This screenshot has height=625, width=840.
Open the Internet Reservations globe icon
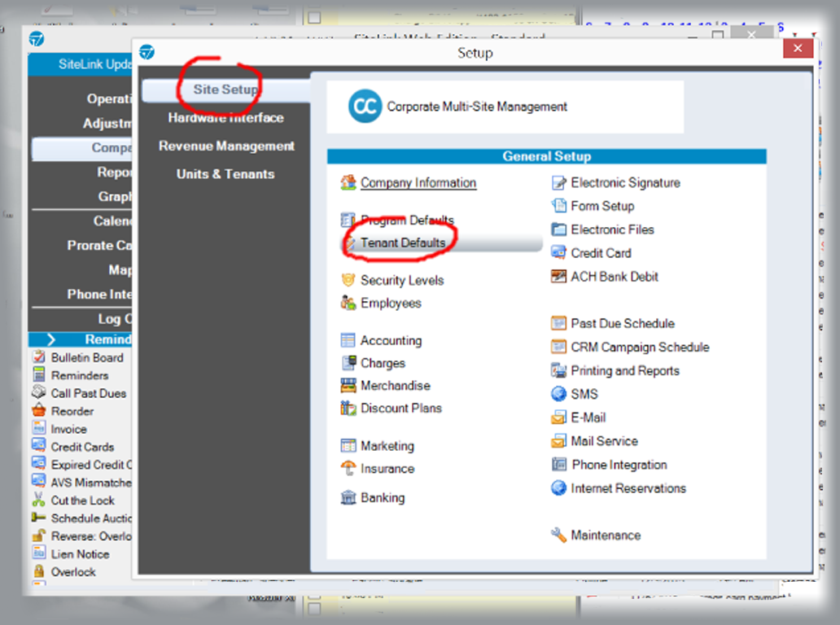pos(558,488)
